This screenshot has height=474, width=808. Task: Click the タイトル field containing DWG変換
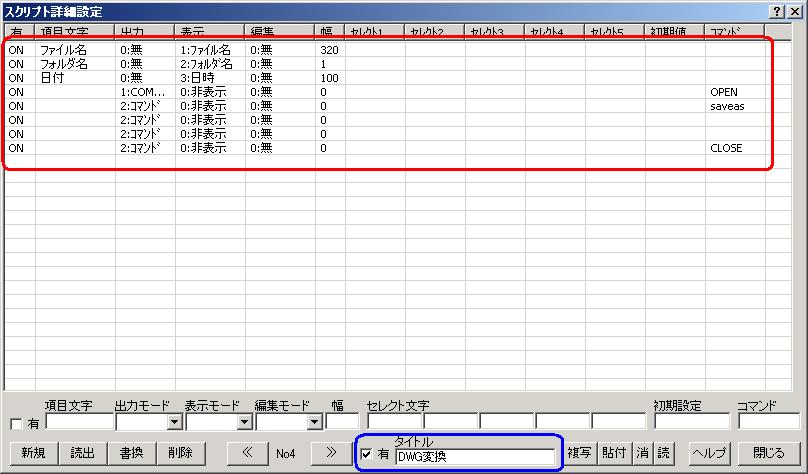(x=474, y=457)
